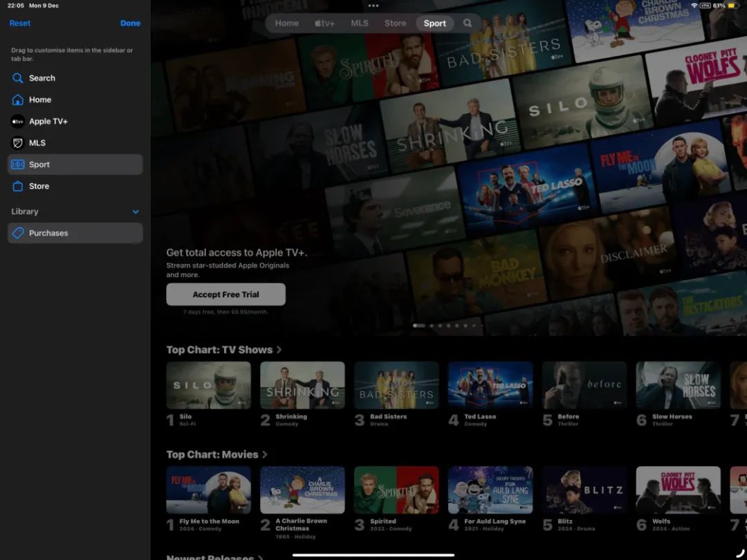747x560 pixels.
Task: Open Wolfs thumbnail in Movies chart
Action: point(679,490)
